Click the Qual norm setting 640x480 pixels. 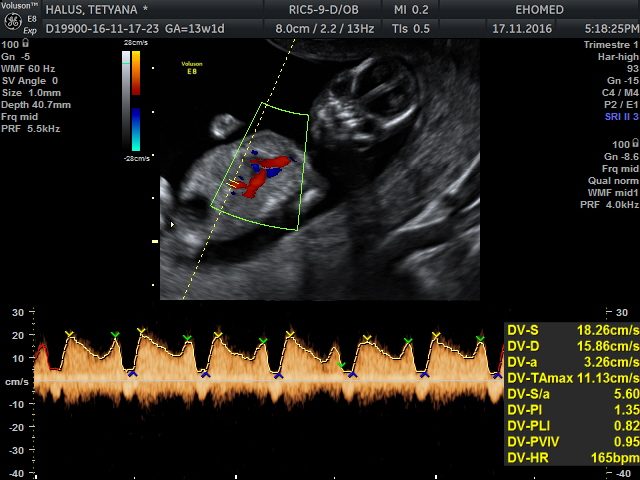coord(613,180)
